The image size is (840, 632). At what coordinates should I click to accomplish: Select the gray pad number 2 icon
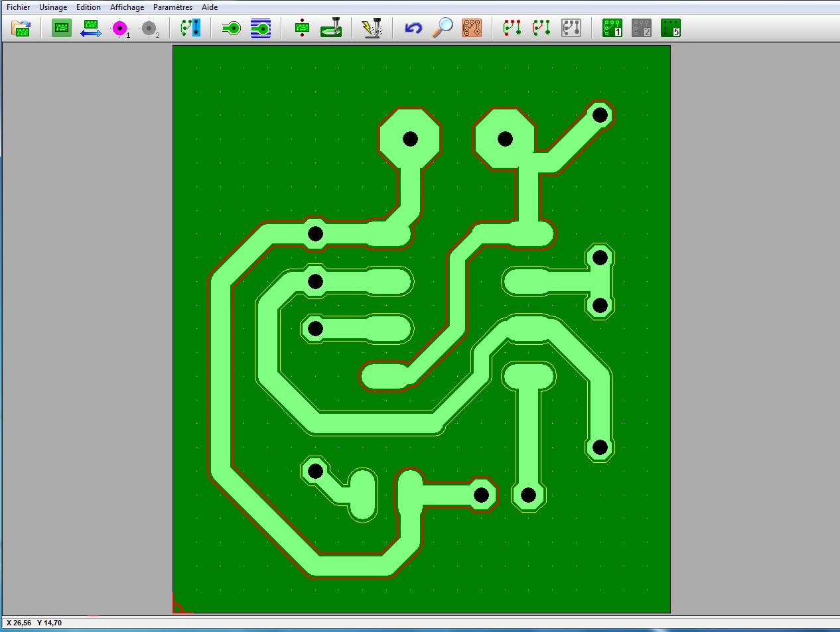(x=149, y=29)
